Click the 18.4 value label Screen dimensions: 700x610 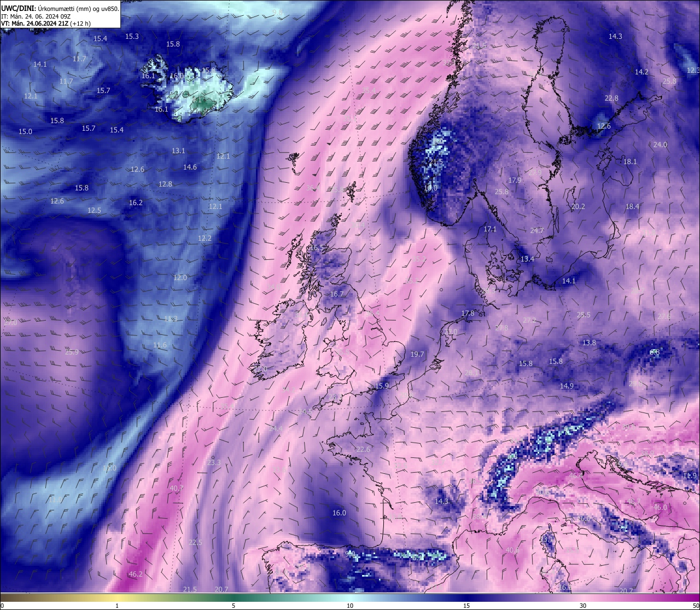(632, 207)
